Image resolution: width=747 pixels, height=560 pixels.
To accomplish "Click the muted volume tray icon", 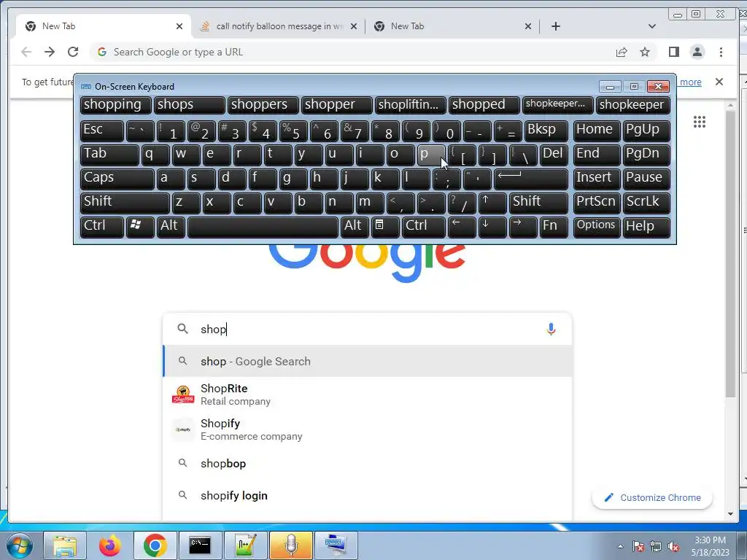I will click(673, 547).
